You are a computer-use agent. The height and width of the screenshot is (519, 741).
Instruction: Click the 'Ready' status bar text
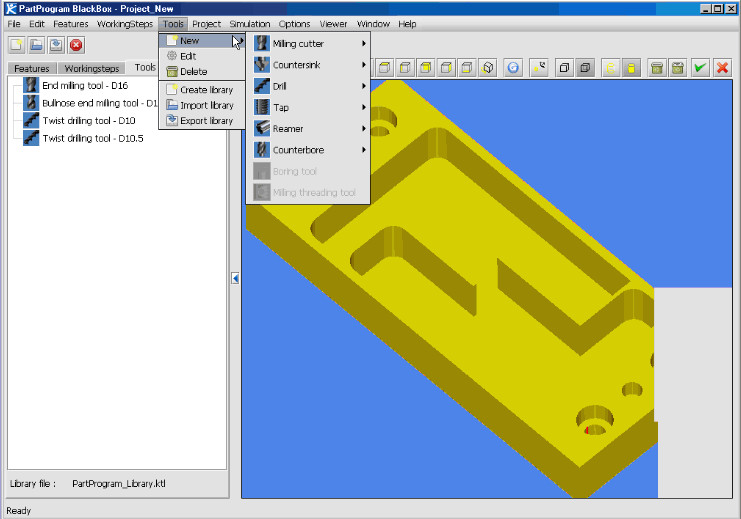pos(18,510)
